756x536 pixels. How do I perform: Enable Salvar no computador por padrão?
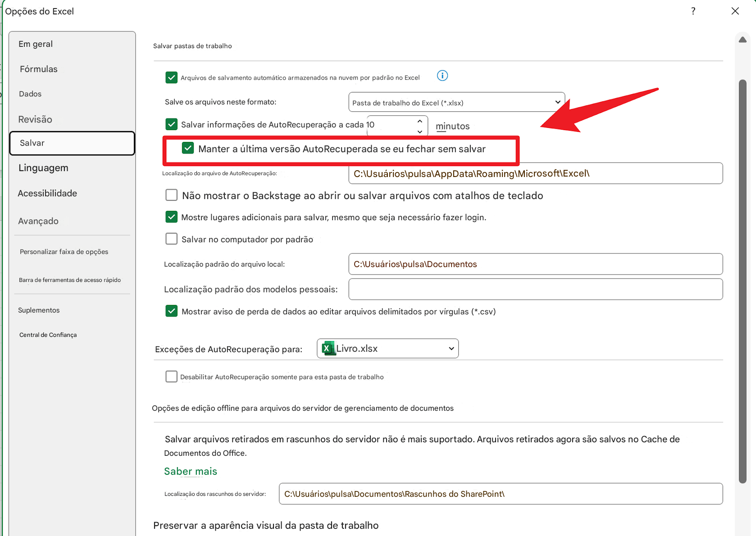171,239
